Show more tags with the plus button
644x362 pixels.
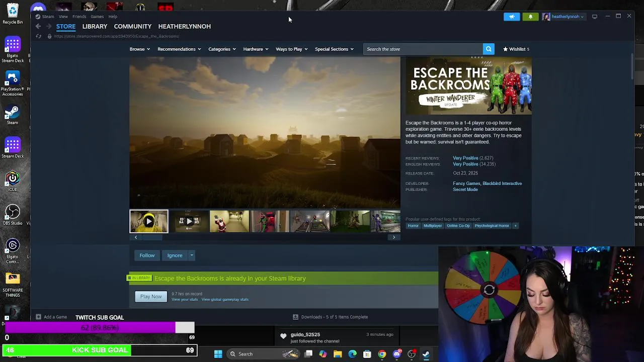[x=515, y=226]
